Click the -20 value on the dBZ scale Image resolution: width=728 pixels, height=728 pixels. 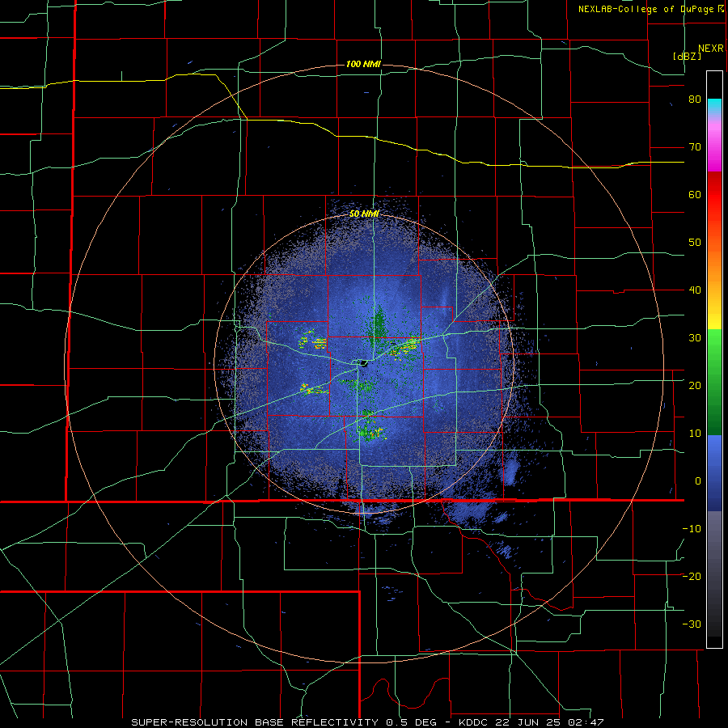tap(692, 576)
